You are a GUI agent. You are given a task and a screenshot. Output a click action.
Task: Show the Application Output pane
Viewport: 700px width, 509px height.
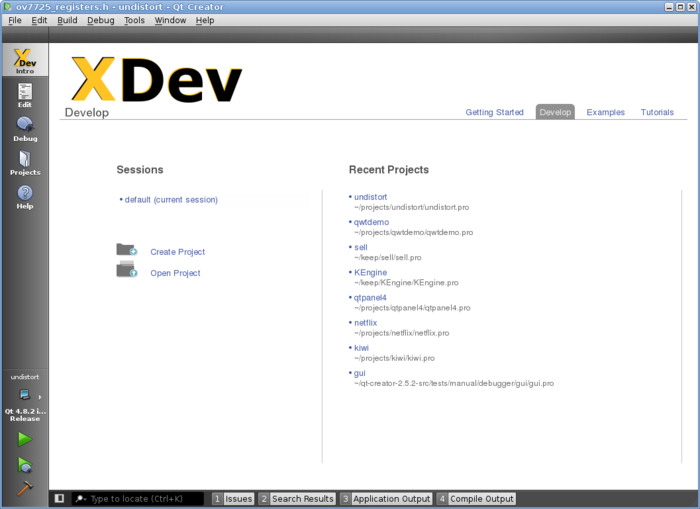[385, 499]
